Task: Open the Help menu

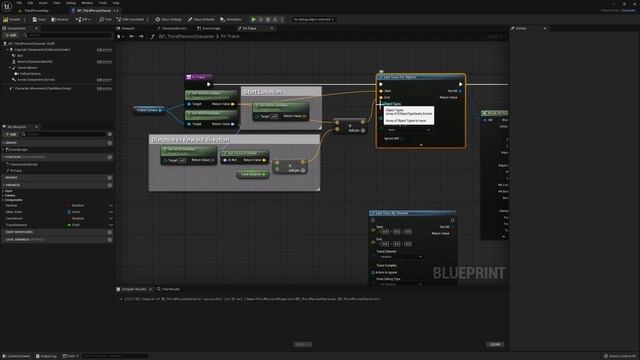Action: 116,3
